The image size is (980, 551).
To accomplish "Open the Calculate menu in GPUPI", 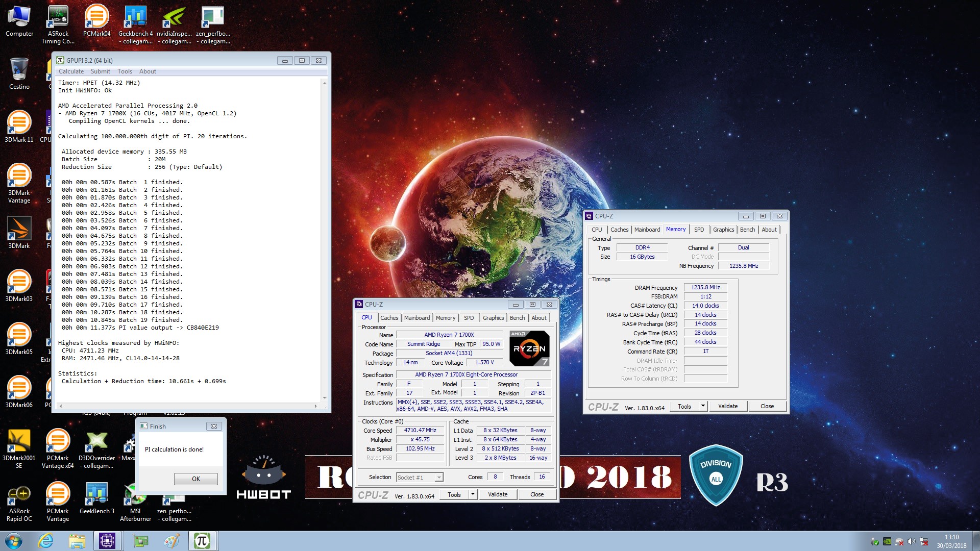I will click(71, 71).
